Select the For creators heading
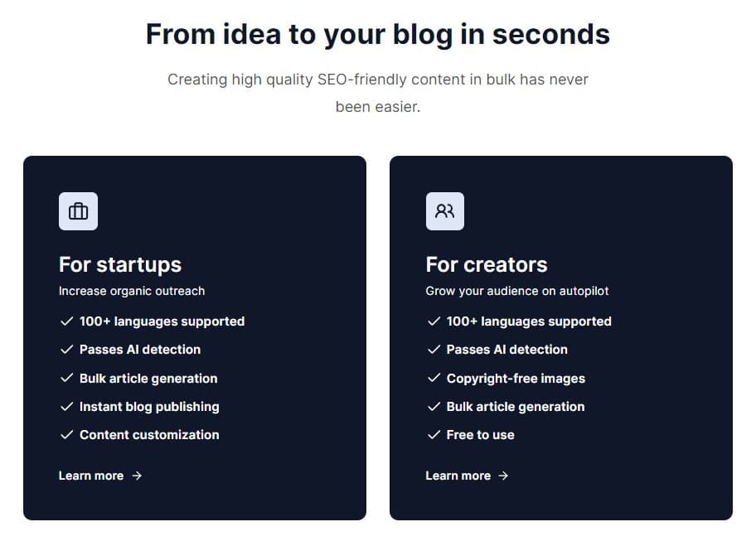756x546 pixels. [487, 264]
